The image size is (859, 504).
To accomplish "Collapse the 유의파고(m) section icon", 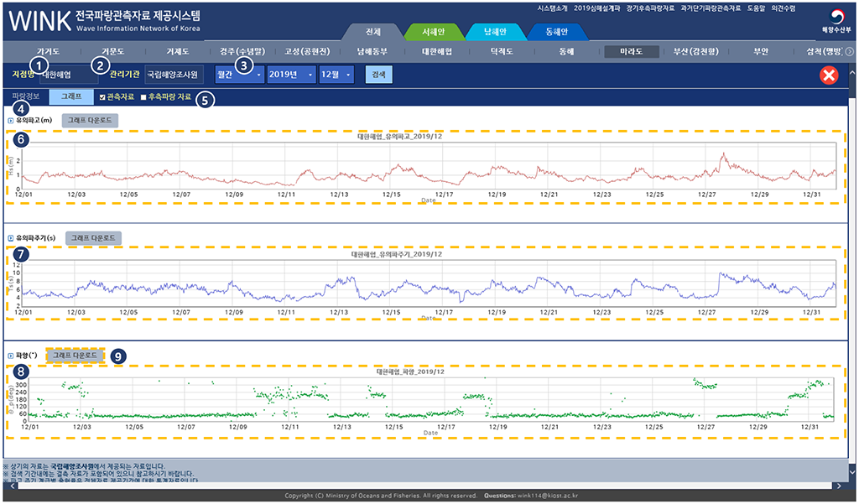I will point(11,121).
